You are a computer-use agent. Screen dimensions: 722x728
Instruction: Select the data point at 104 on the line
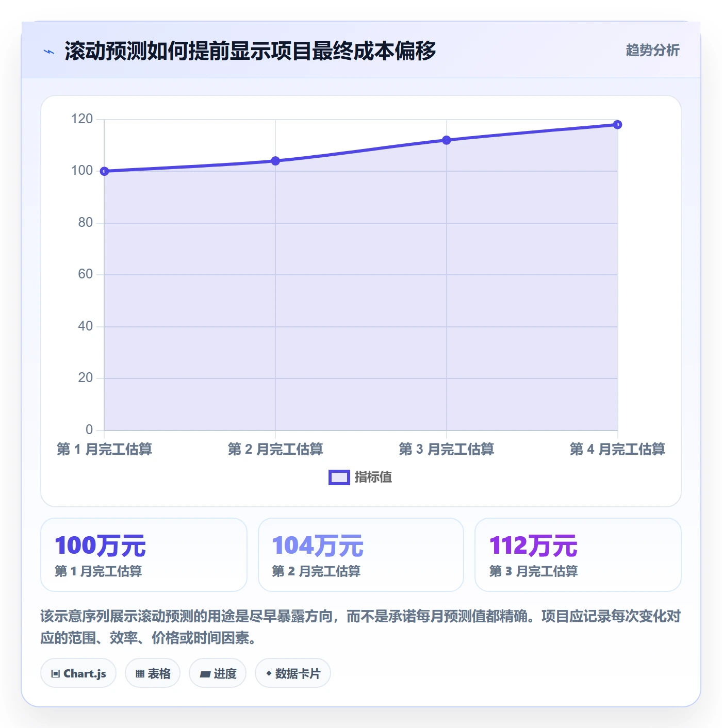pos(275,161)
